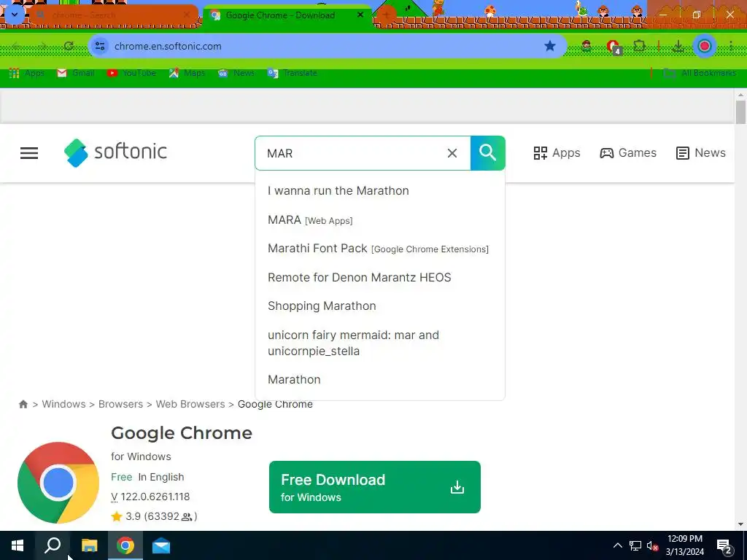Click the Chrome taskbar icon
The height and width of the screenshot is (560, 747).
pos(125,545)
